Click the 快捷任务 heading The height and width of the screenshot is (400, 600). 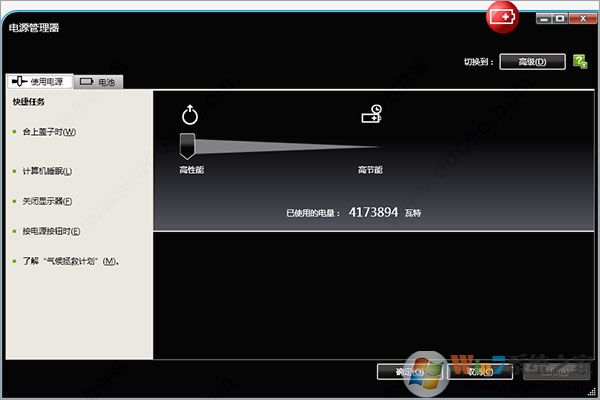28,102
